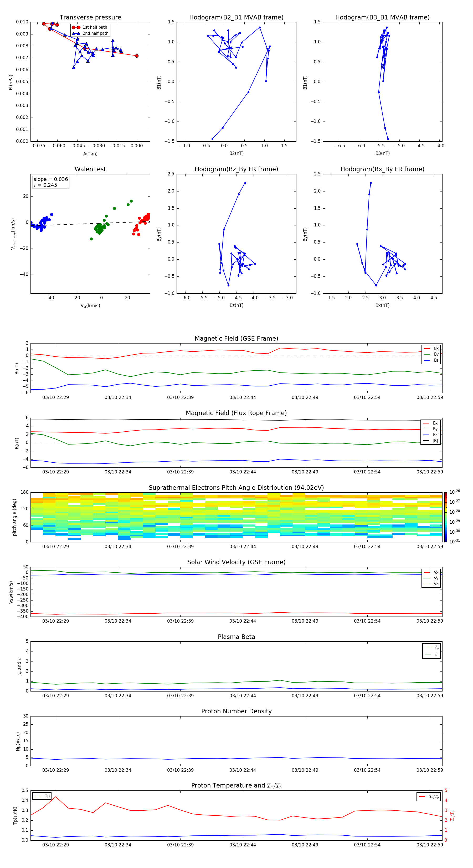The image size is (473, 868).
Task: Click the 'Hodogram(B2_B1 MVAB frame)' title
Action: [x=236, y=18]
